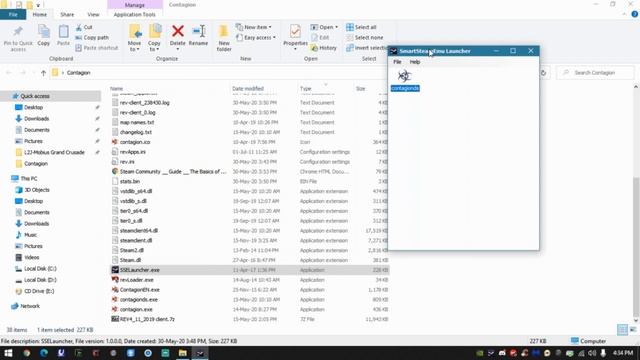The width and height of the screenshot is (640, 360).
Task: Open the Start menu
Action: coord(8,353)
